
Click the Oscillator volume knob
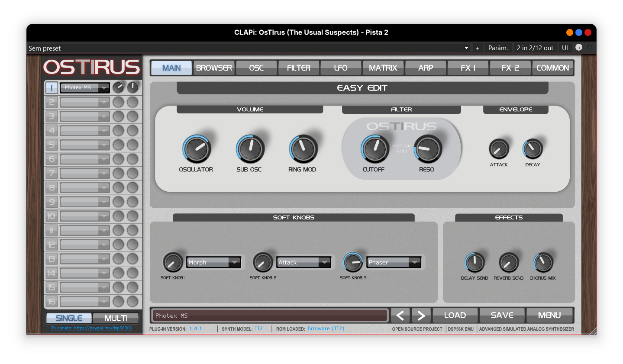click(x=197, y=149)
